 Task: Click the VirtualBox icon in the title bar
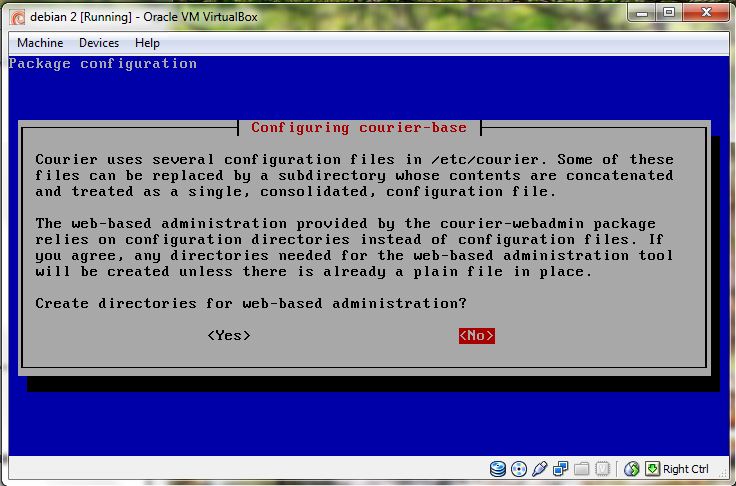coord(18,18)
